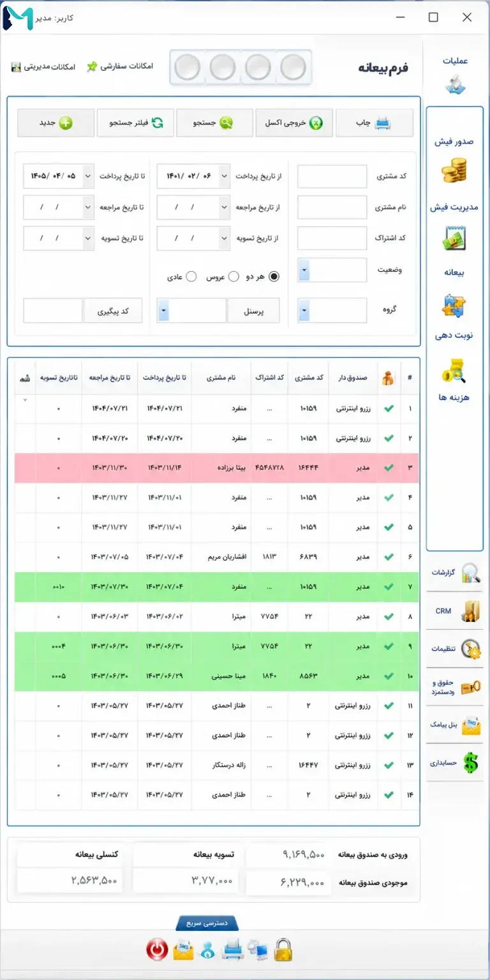Select the عادی radio button
The image size is (490, 980).
click(191, 277)
